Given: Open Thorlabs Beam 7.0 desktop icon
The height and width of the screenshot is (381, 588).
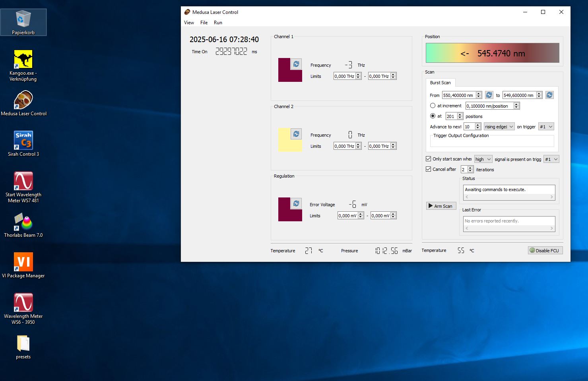Looking at the screenshot, I should coord(23,224).
